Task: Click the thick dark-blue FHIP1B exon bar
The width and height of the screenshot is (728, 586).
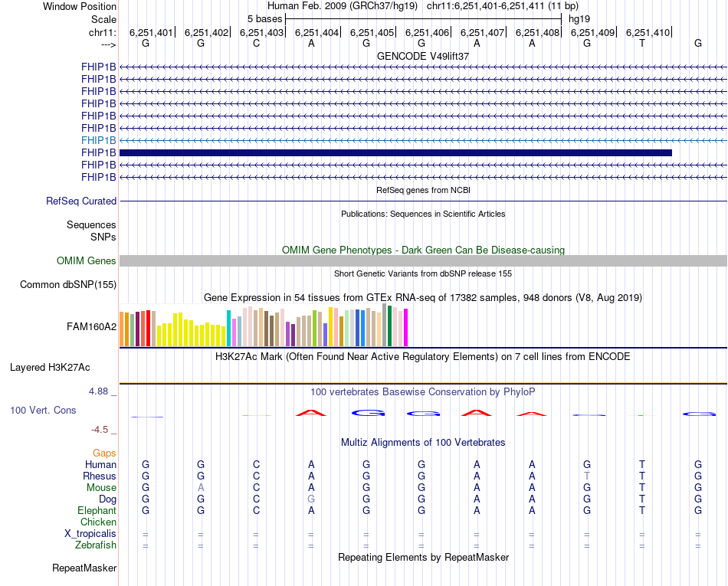Action: point(395,152)
